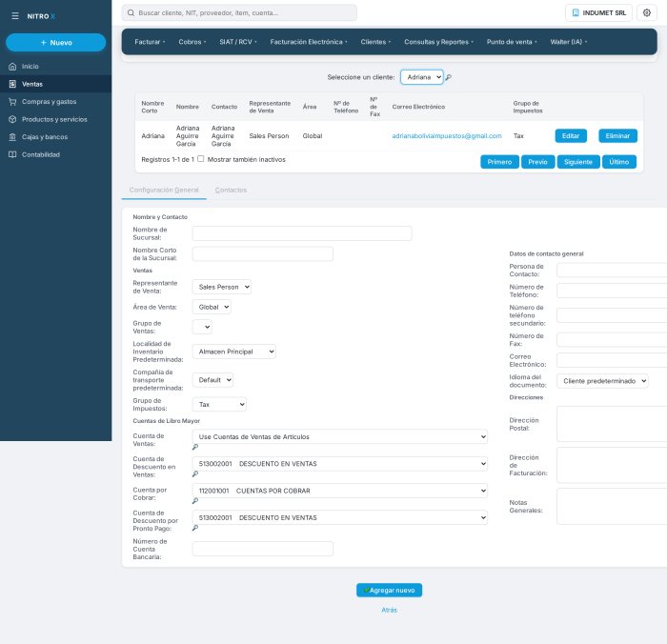667x644 pixels.
Task: Open Idioma del documento dropdown
Action: click(602, 381)
